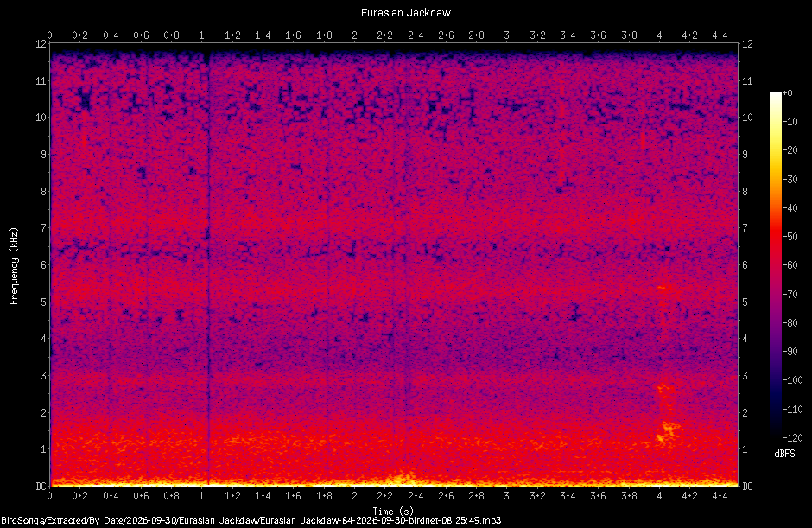Click the '-50' value on the dBFS scale

click(790, 236)
